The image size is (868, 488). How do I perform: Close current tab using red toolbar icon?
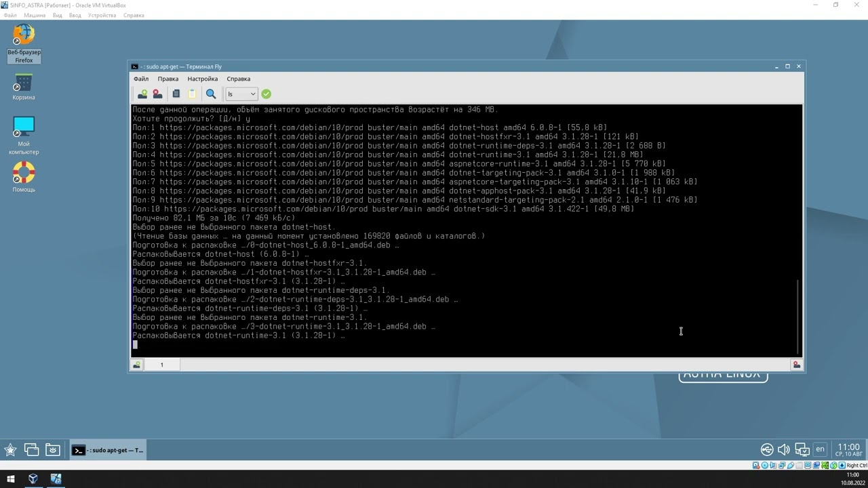pos(157,94)
